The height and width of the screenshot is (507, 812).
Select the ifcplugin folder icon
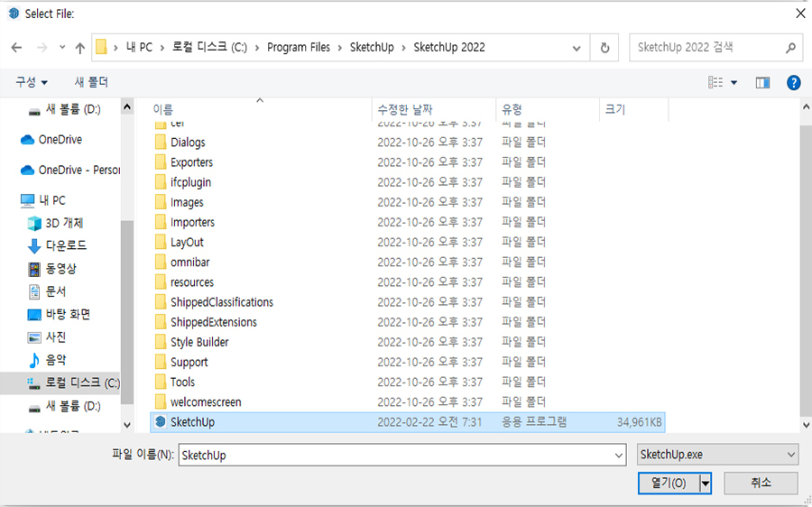pos(161,181)
